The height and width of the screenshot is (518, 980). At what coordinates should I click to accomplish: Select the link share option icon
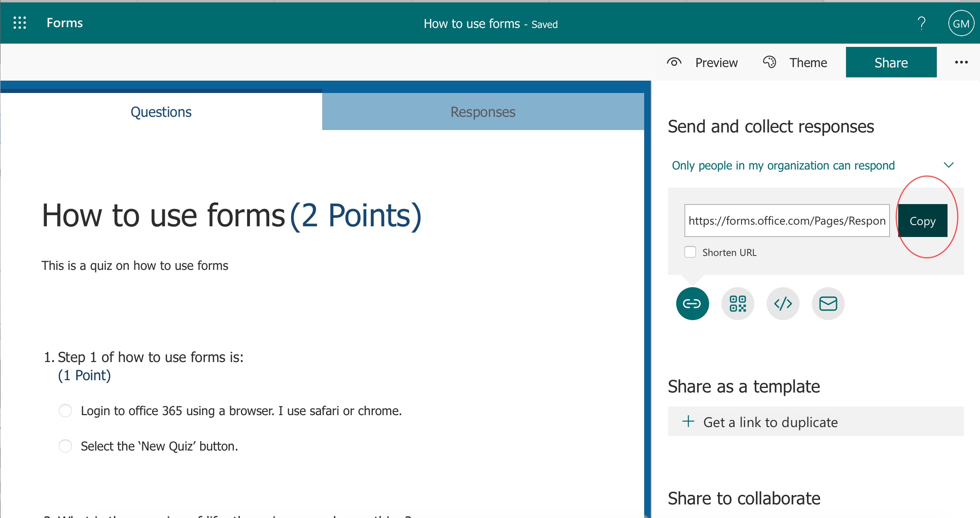[x=692, y=304]
